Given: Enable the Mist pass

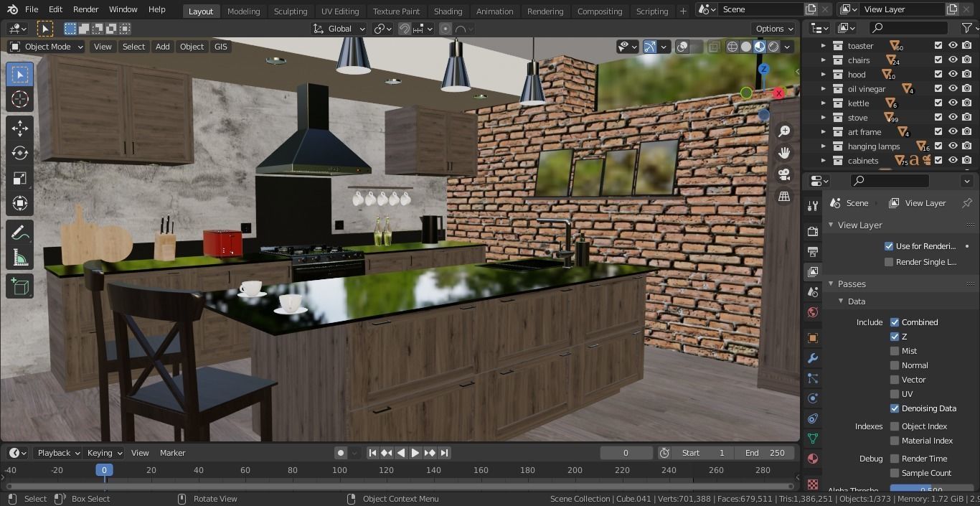Looking at the screenshot, I should pos(895,351).
